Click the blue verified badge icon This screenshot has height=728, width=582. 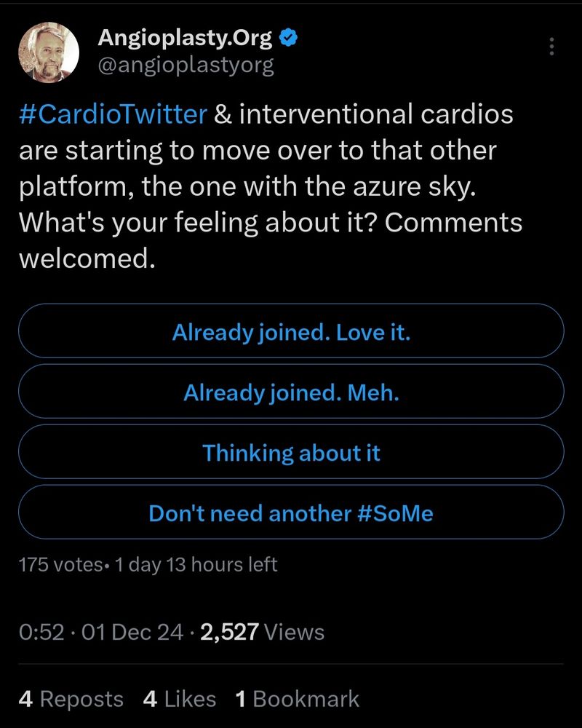288,37
